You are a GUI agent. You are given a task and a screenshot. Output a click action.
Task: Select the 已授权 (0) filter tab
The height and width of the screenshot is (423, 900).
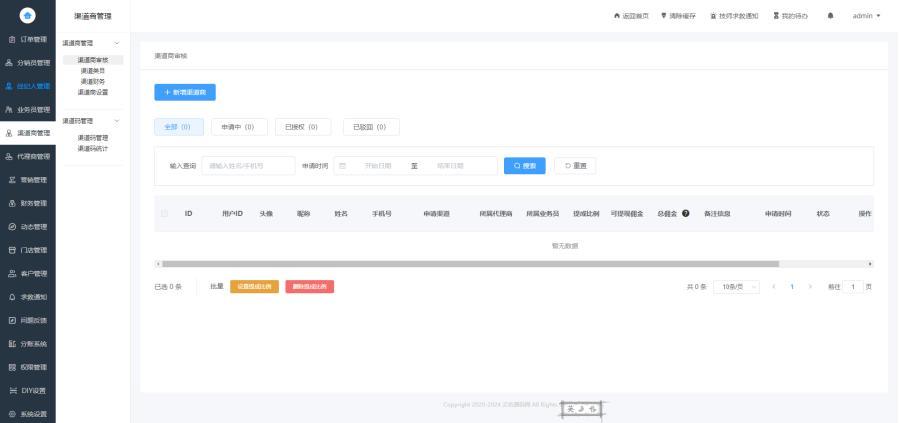pyautogui.click(x=302, y=127)
